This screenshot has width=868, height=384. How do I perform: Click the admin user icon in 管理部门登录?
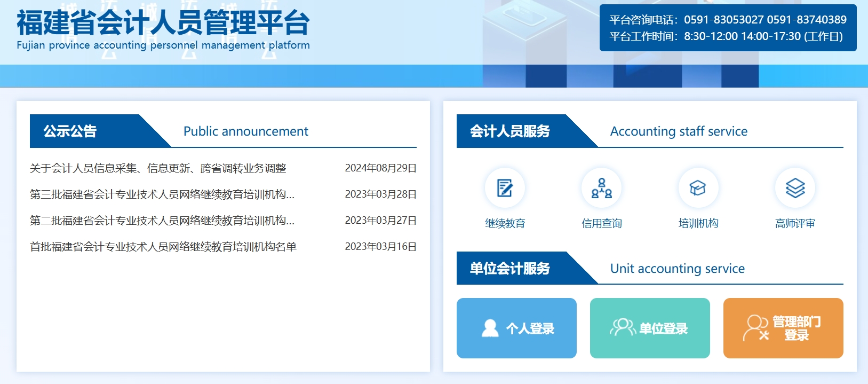click(756, 328)
